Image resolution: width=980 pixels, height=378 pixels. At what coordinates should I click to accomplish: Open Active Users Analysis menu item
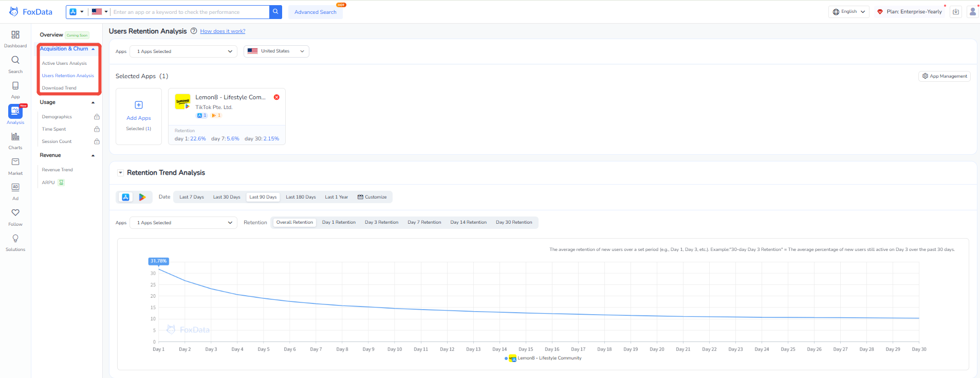click(64, 63)
